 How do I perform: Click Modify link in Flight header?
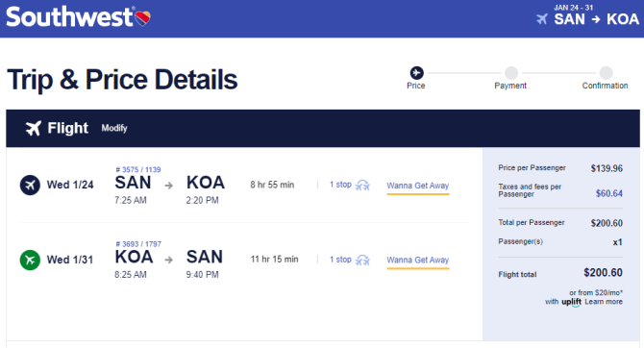pyautogui.click(x=114, y=128)
